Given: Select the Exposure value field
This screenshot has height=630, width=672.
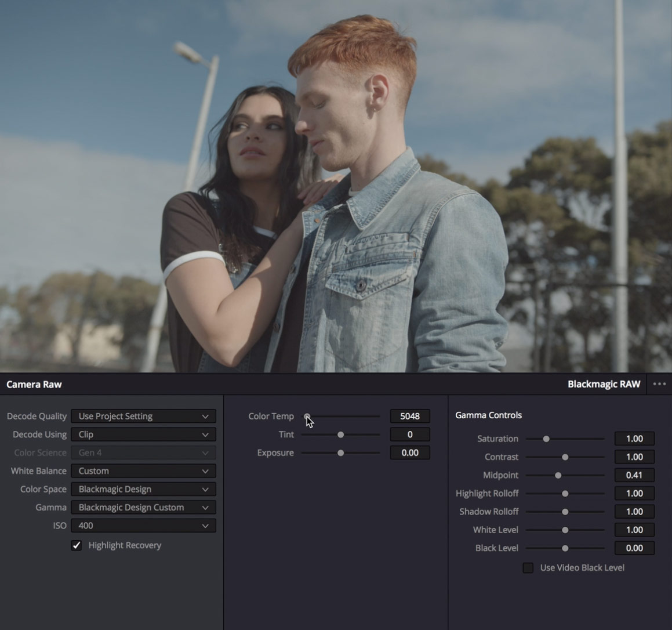Looking at the screenshot, I should (x=410, y=452).
